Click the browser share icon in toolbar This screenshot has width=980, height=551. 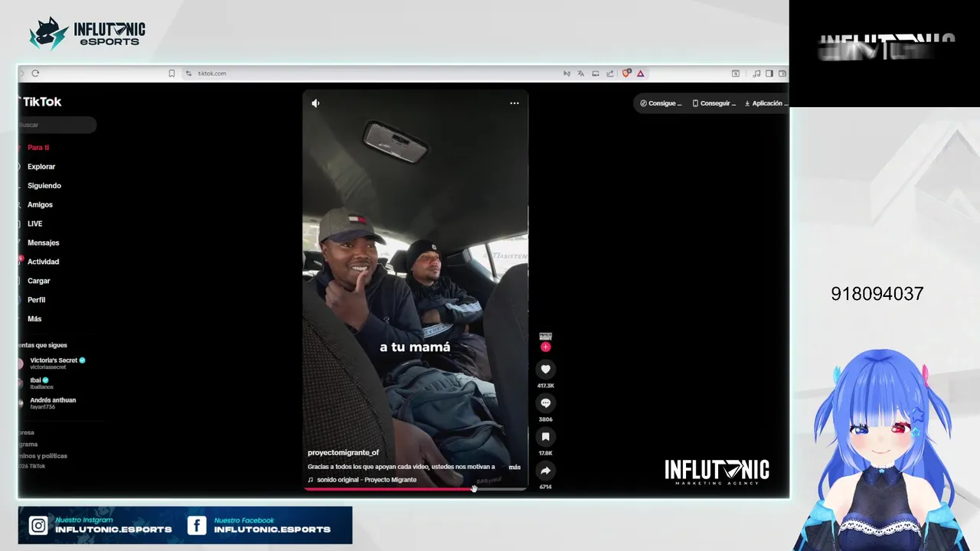point(610,73)
